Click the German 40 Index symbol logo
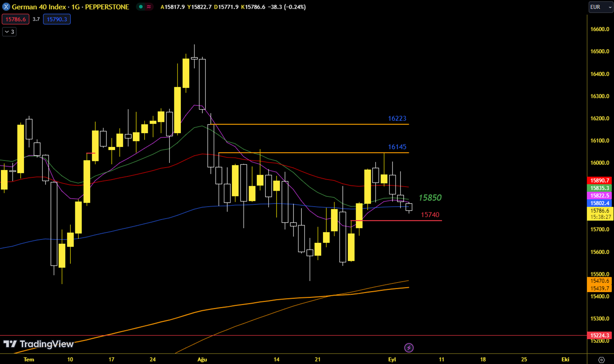 [x=6, y=7]
